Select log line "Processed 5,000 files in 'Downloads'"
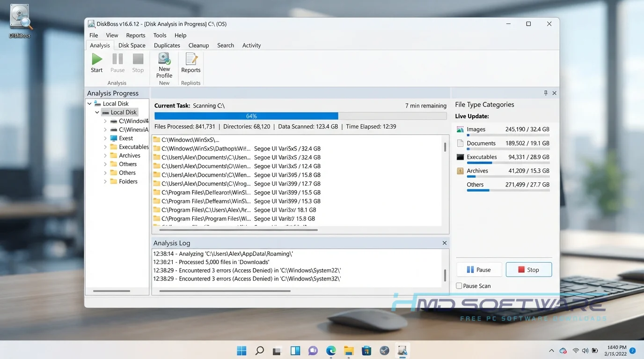Image resolution: width=644 pixels, height=359 pixels. pos(211,262)
